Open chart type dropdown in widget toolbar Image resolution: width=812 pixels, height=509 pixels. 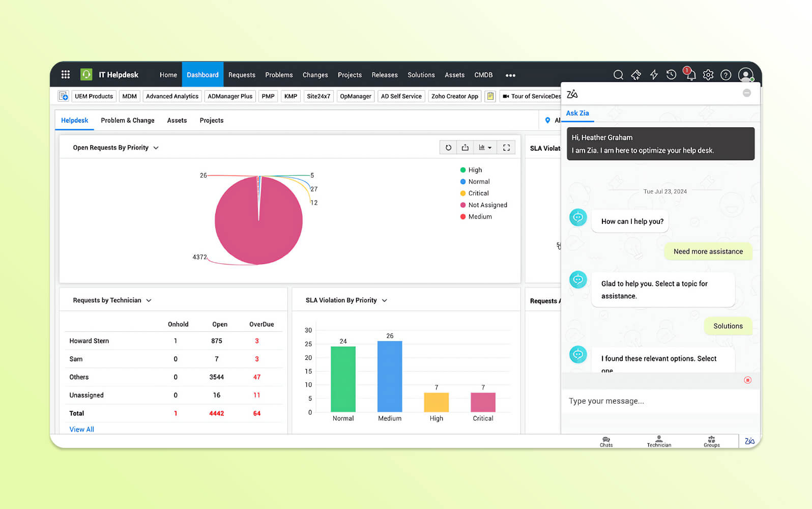(485, 148)
